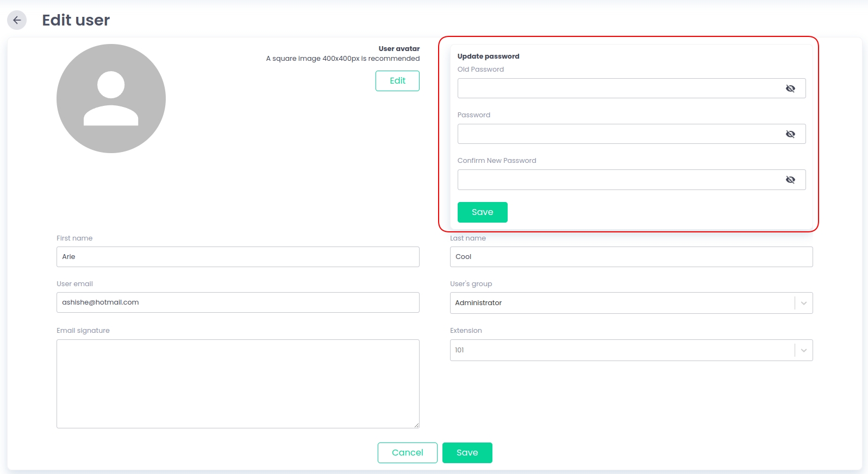Click the Last name field containing Cool
This screenshot has height=474, width=868.
click(x=631, y=257)
